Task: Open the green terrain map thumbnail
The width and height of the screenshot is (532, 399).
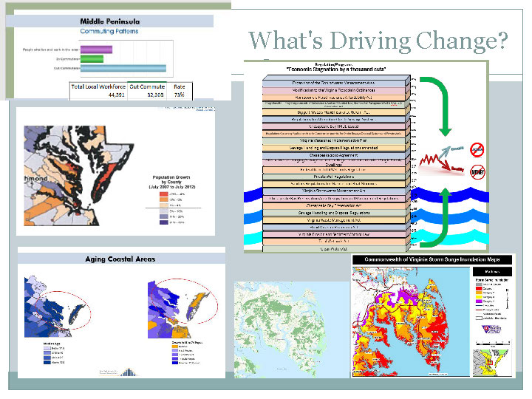Action: click(291, 329)
